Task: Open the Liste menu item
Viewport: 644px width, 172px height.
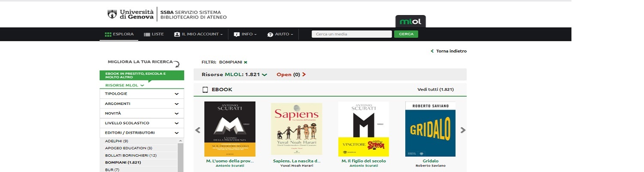Action: [x=154, y=34]
